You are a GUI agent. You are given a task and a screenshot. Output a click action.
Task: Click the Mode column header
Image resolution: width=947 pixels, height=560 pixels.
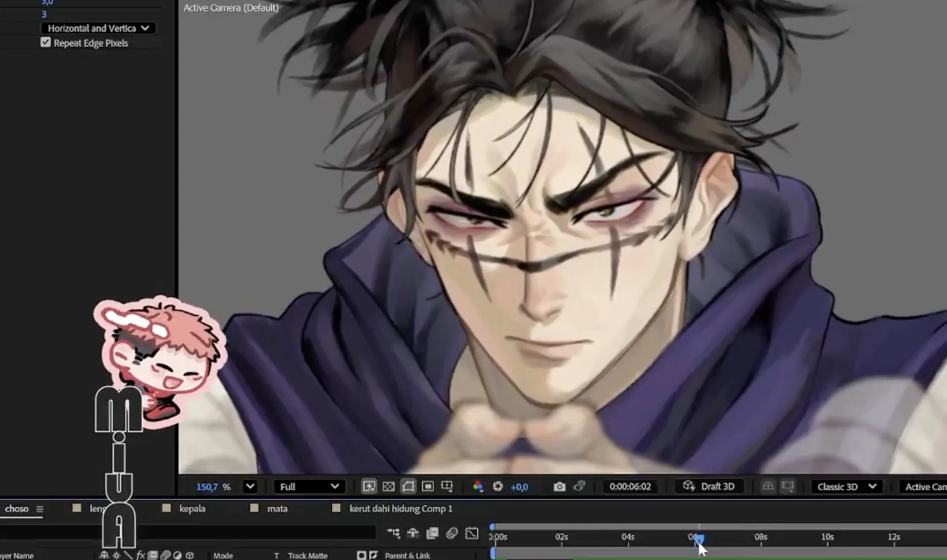click(x=223, y=556)
